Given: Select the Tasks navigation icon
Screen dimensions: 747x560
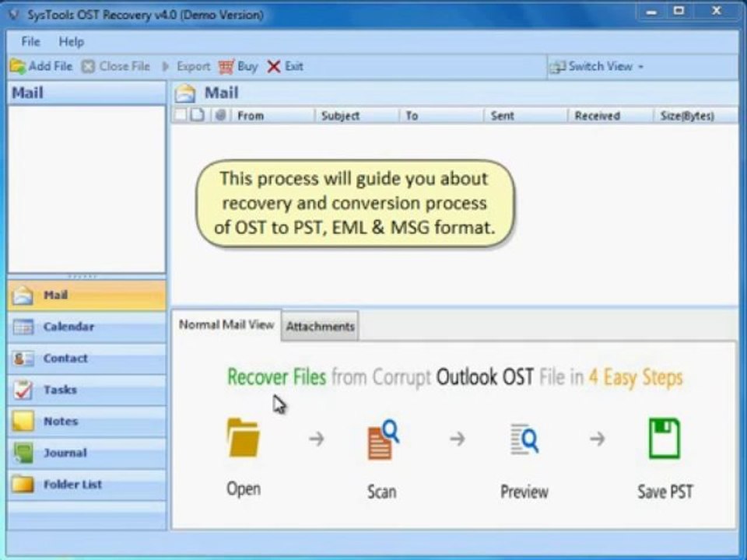Looking at the screenshot, I should (x=23, y=390).
